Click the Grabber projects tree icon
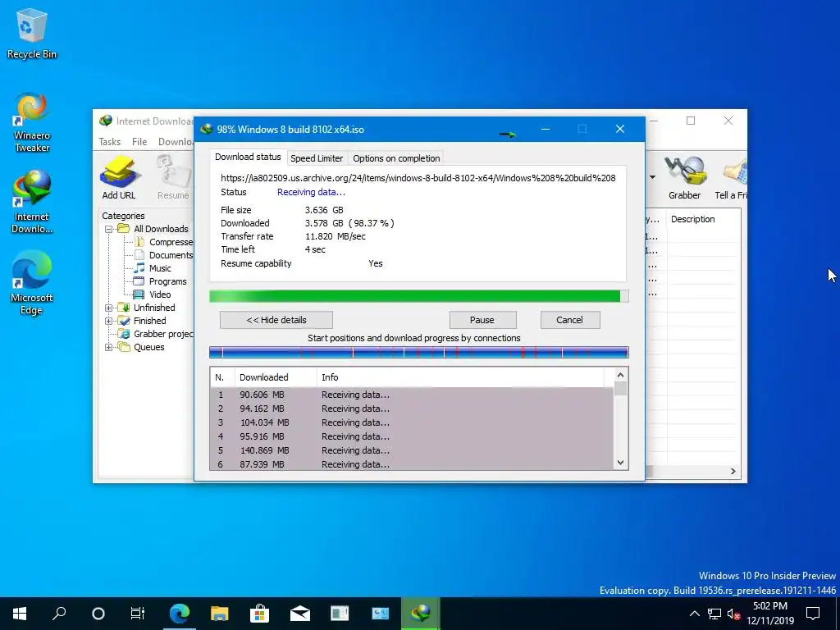Screen dimensions: 840x630 pos(124,334)
